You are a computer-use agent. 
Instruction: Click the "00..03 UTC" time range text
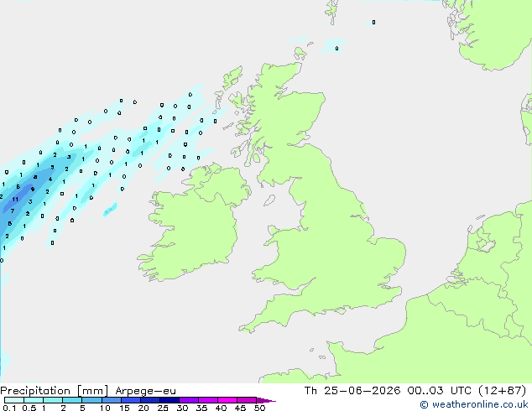click(x=440, y=390)
